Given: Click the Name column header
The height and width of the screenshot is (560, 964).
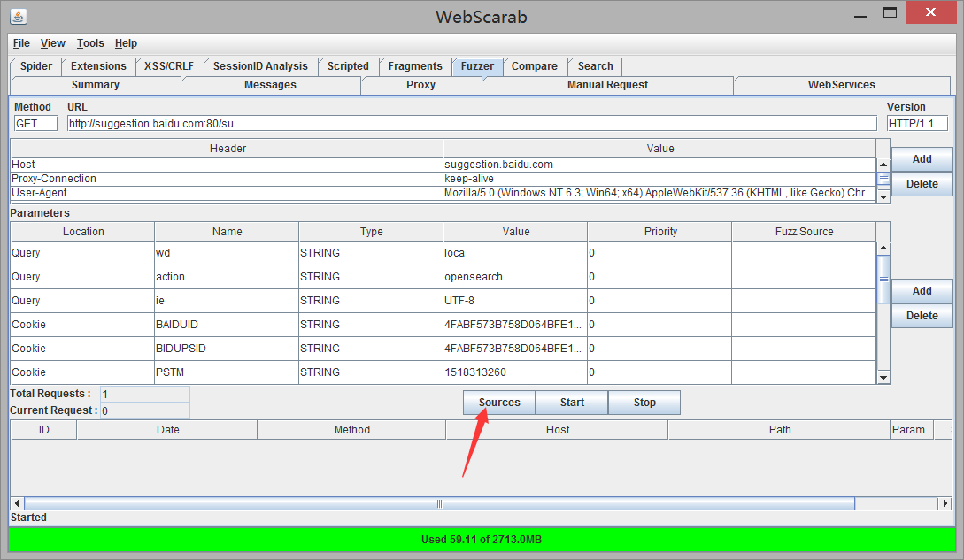Looking at the screenshot, I should point(227,232).
